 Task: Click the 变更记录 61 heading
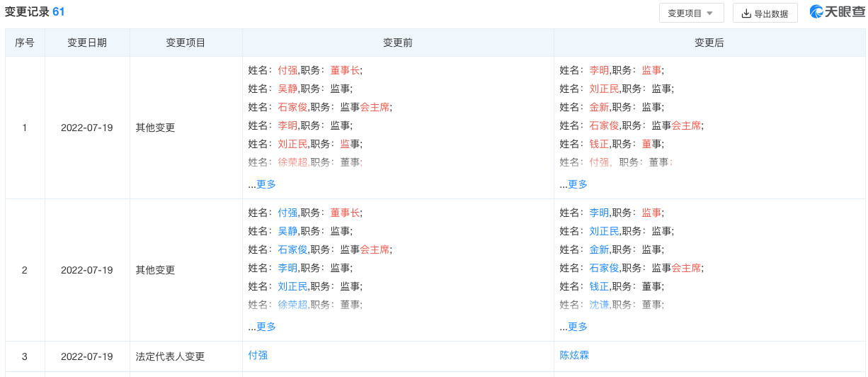35,12
